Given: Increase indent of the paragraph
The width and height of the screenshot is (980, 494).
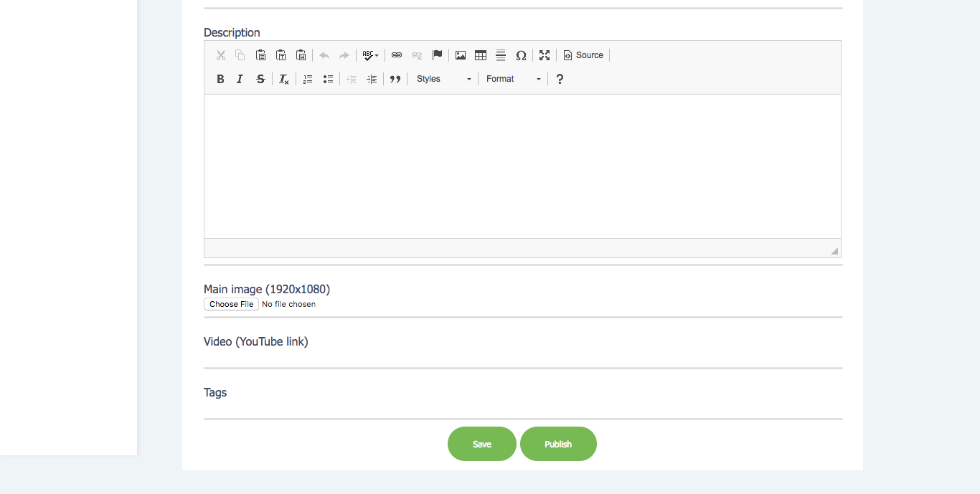Looking at the screenshot, I should [x=372, y=79].
